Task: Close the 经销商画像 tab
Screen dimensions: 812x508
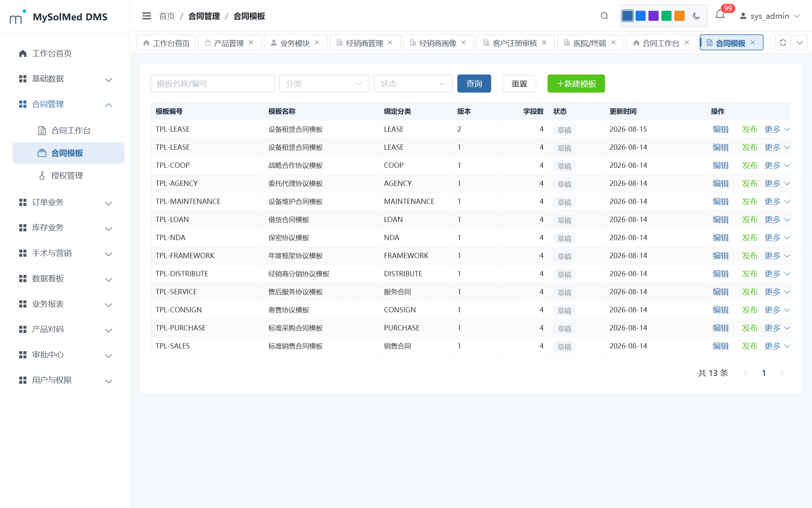Action: [x=464, y=43]
